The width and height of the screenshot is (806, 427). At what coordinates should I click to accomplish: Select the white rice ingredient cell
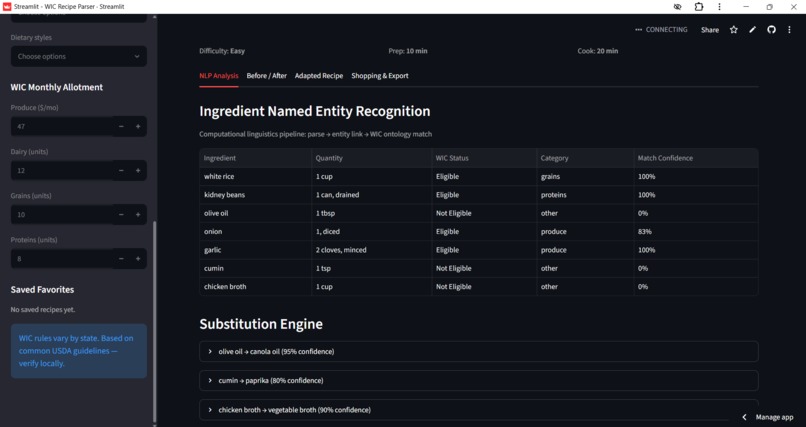[255, 177]
